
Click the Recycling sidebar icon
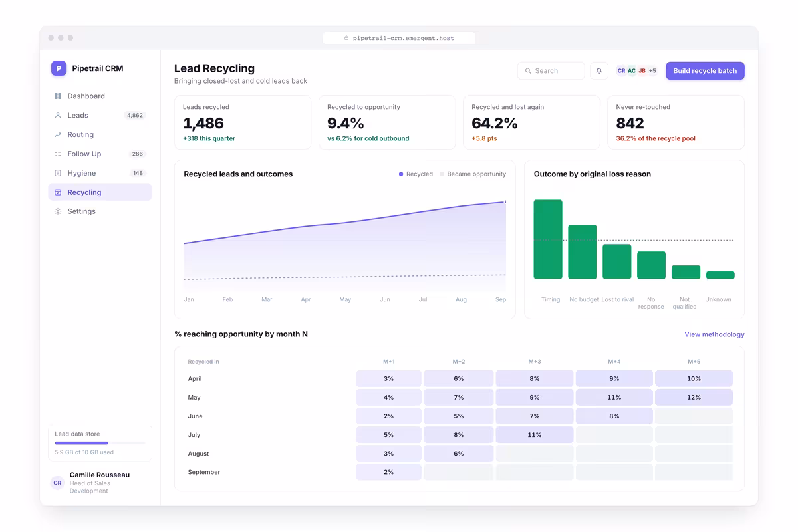58,192
